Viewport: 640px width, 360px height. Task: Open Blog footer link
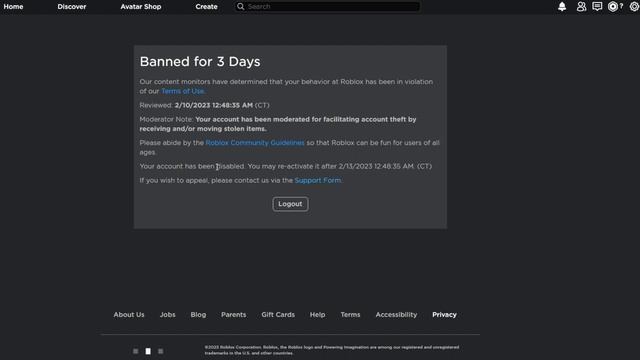point(198,315)
